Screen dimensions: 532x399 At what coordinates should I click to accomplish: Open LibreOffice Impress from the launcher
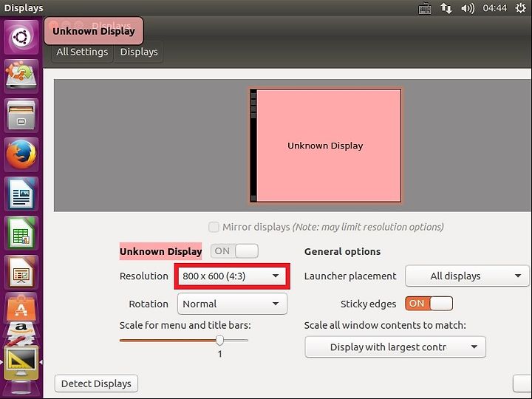pyautogui.click(x=21, y=273)
